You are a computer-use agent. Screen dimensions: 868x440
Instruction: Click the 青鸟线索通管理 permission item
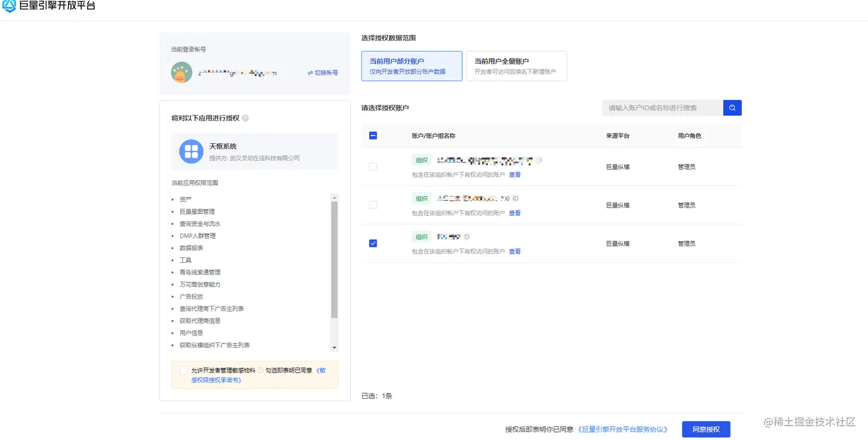click(x=200, y=272)
